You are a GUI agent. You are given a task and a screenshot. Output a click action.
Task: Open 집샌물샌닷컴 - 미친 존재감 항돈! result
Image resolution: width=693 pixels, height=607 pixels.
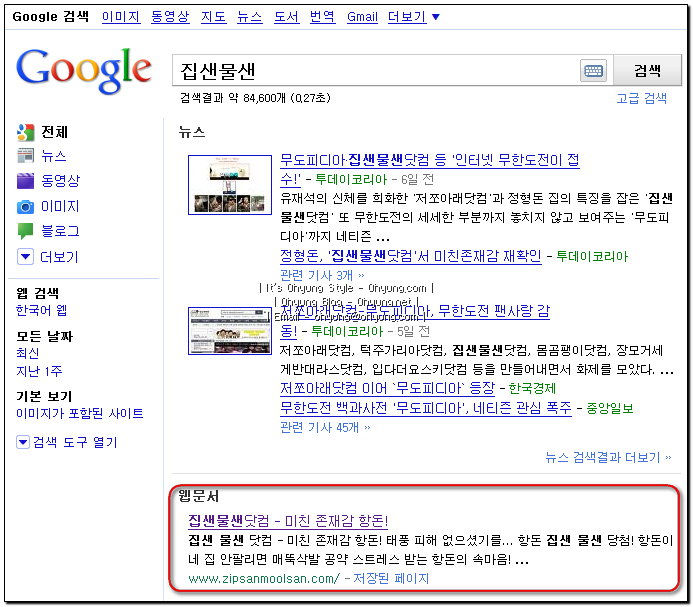tap(288, 521)
